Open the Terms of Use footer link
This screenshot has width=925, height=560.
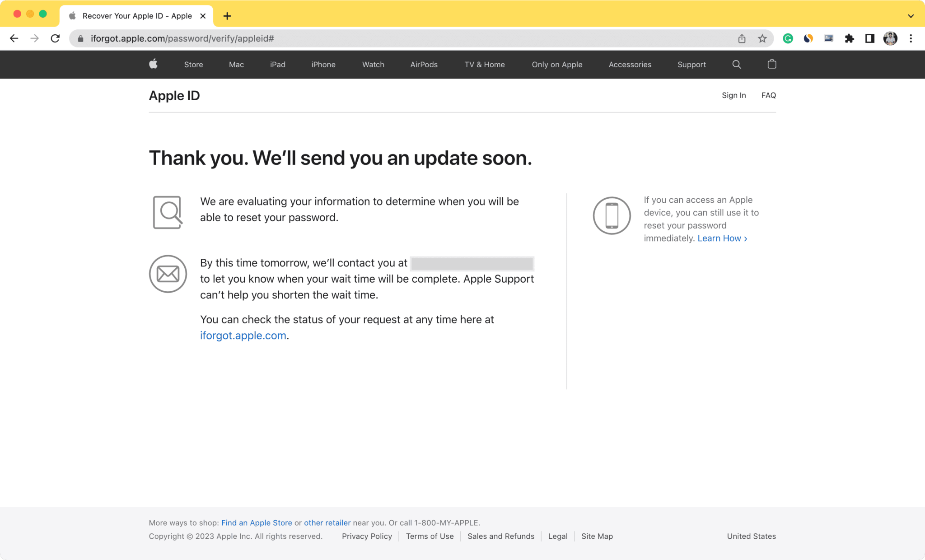(x=430, y=536)
